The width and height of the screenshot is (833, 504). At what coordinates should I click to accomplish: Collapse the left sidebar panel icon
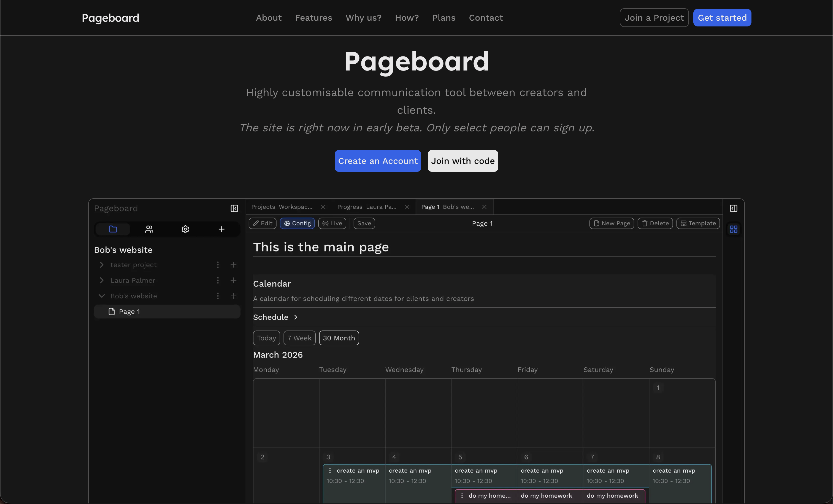pos(234,208)
